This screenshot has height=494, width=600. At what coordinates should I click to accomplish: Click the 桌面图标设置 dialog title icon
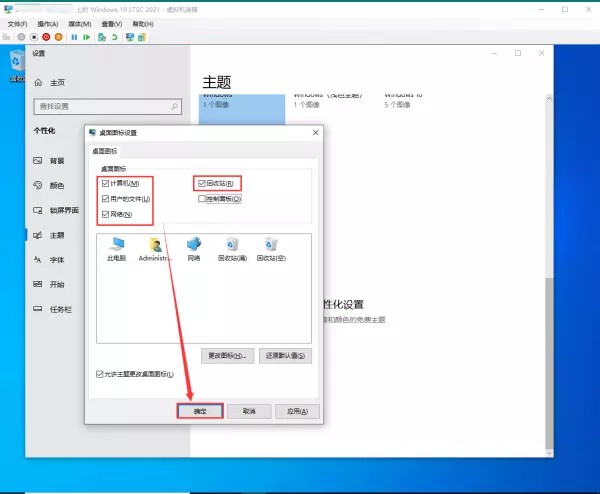click(x=92, y=132)
